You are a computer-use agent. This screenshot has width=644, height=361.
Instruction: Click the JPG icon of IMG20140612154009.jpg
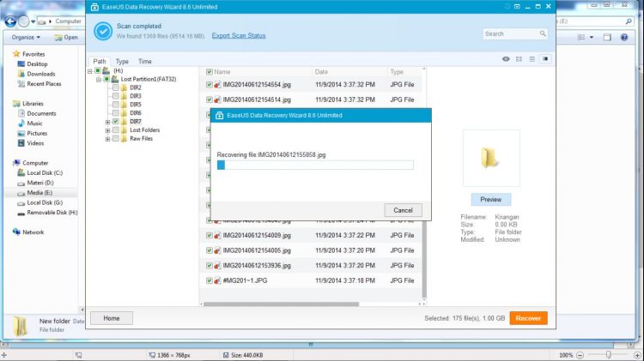pyautogui.click(x=217, y=236)
